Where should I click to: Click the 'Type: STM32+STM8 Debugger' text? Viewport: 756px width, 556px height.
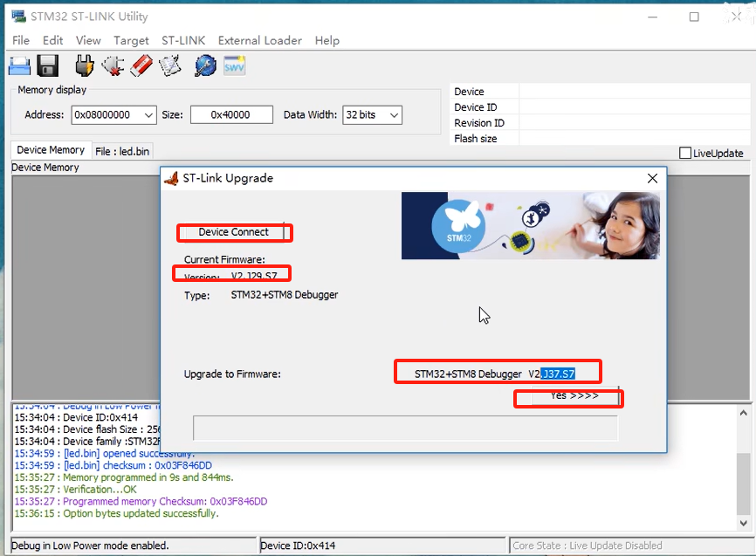(261, 295)
